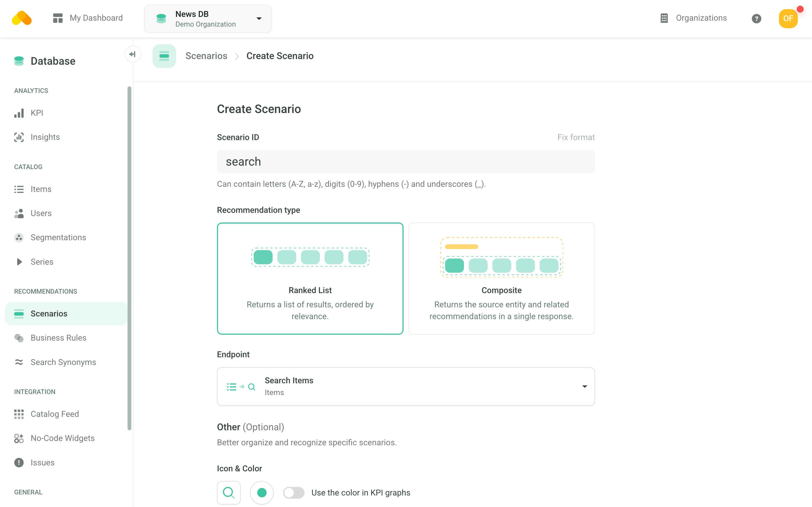Click the My Dashboard grid icon
This screenshot has width=812, height=507.
tap(58, 18)
